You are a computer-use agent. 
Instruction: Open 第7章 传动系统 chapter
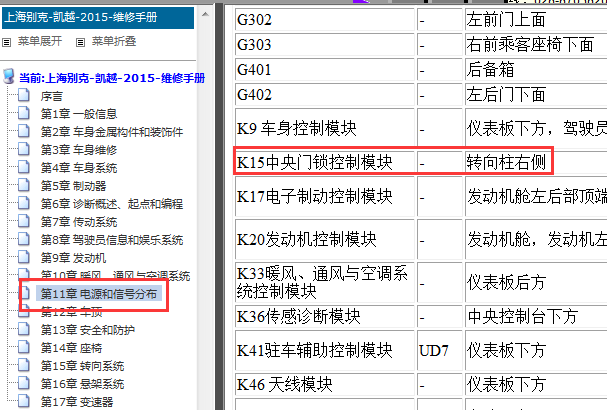click(x=79, y=222)
